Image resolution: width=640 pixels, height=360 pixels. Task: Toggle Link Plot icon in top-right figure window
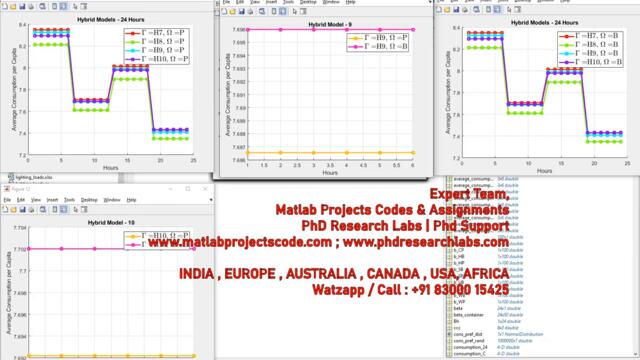pyautogui.click(x=476, y=9)
